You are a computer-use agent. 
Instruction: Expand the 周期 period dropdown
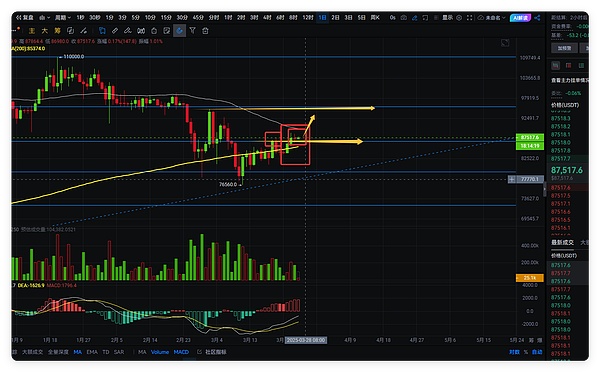click(63, 18)
